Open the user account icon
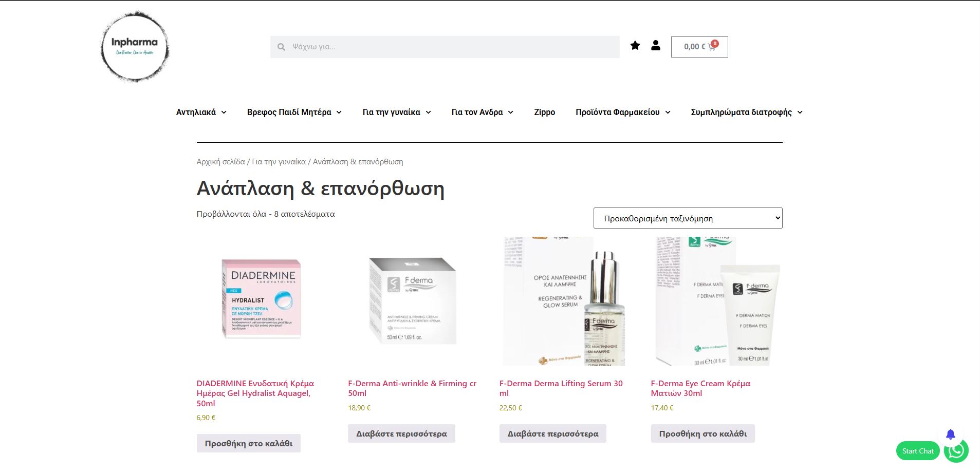This screenshot has height=473, width=980. click(x=656, y=46)
